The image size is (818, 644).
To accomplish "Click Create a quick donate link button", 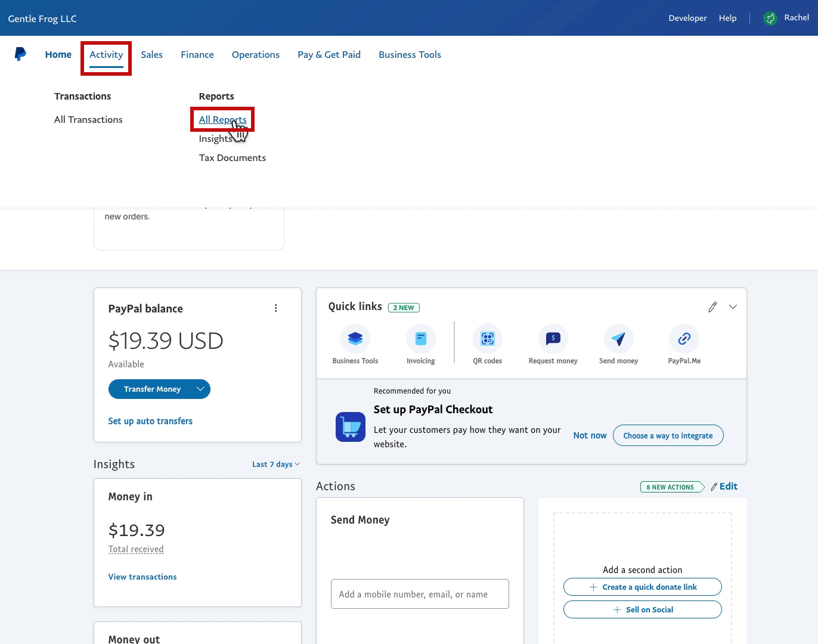I will pos(643,587).
